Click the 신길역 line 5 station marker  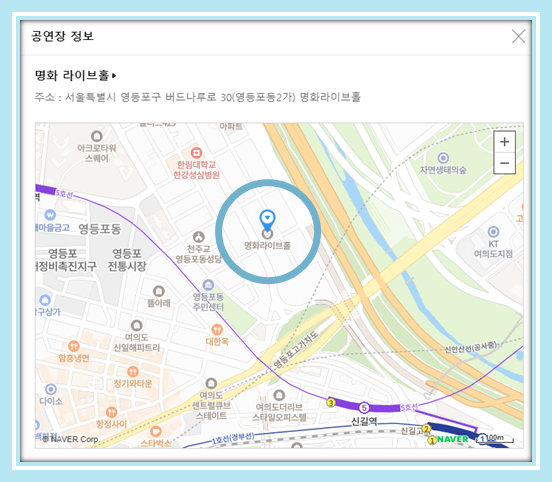(x=364, y=408)
